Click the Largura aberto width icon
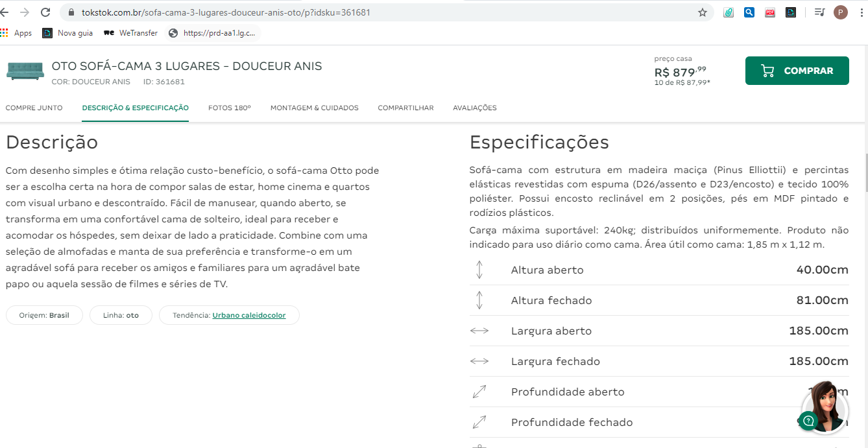The width and height of the screenshot is (868, 448). pos(479,331)
